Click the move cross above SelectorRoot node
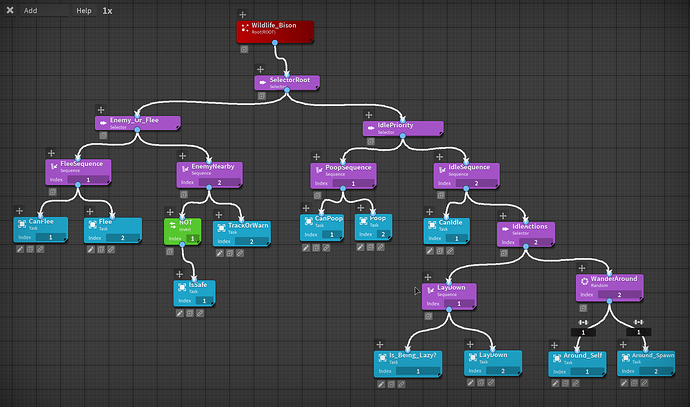Image resolution: width=690 pixels, height=407 pixels. click(x=261, y=70)
